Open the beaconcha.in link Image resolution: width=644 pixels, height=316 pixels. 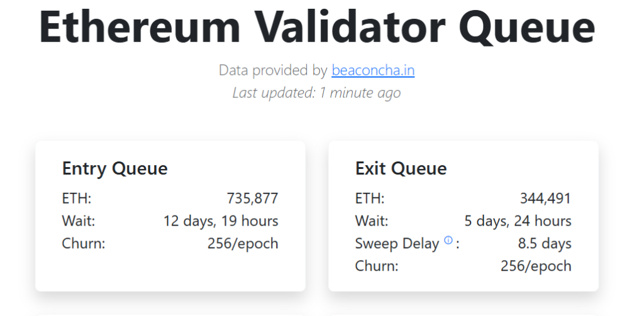click(x=373, y=70)
